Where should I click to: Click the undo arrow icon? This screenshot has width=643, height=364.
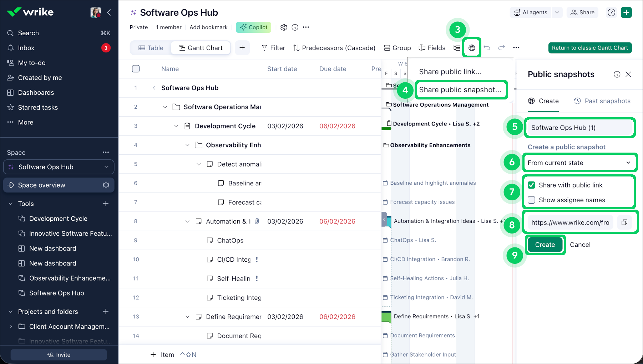click(x=487, y=48)
